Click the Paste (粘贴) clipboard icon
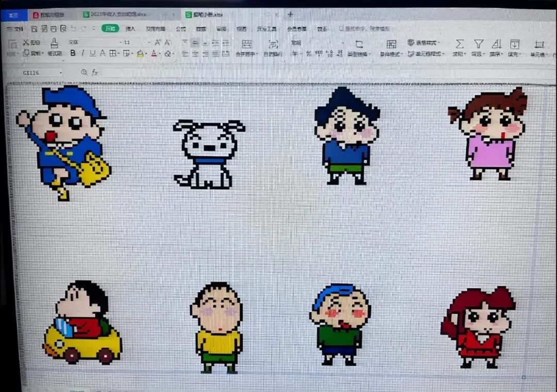This screenshot has height=392, width=557. click(12, 44)
